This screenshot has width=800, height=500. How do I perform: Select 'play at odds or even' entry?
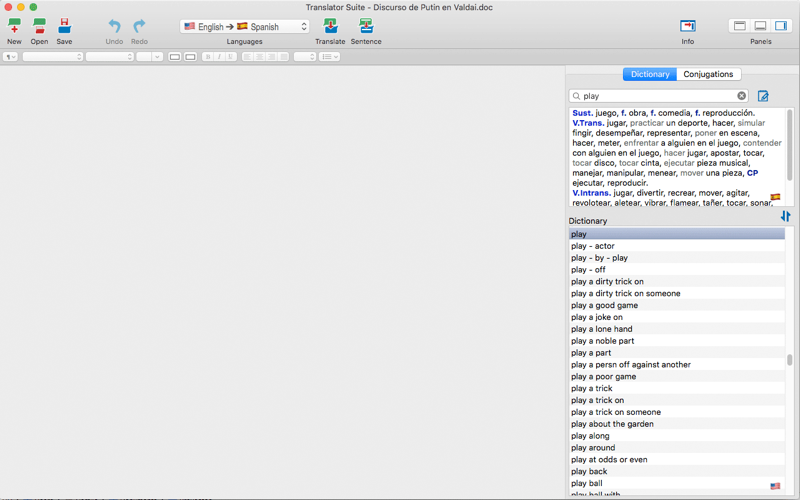click(677, 459)
